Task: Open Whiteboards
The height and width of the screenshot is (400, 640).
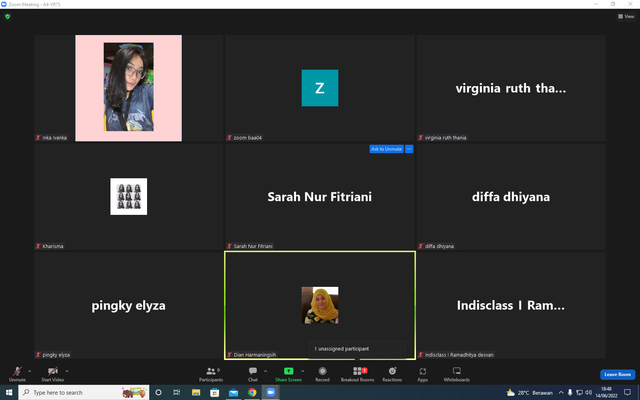Action: (457, 373)
